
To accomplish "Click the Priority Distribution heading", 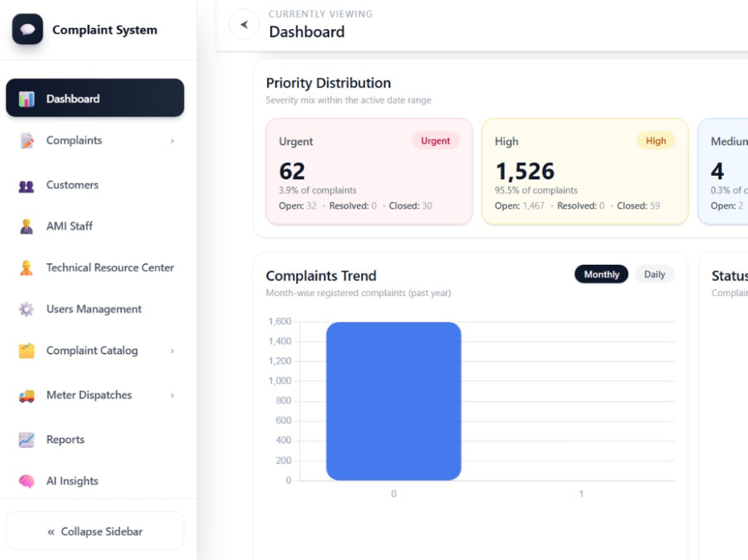I will coord(328,83).
